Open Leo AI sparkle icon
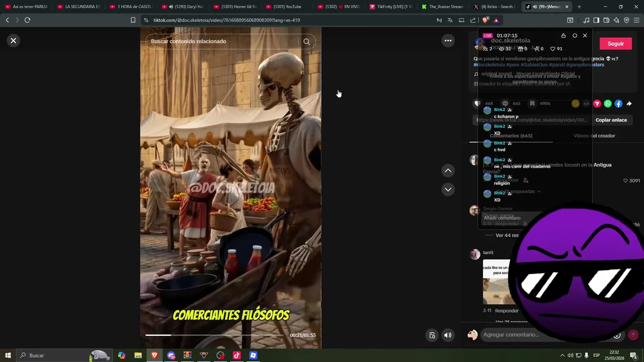The image size is (644, 362). (x=616, y=20)
